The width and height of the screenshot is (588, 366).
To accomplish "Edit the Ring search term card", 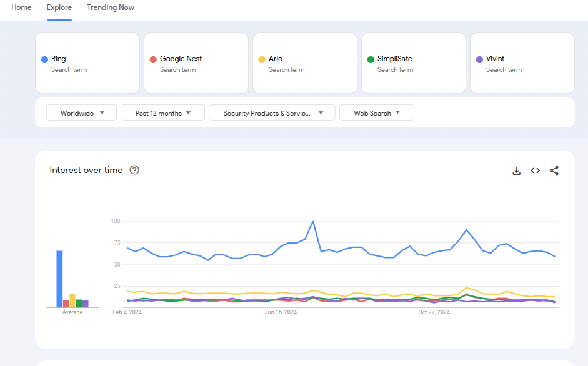I will [87, 63].
